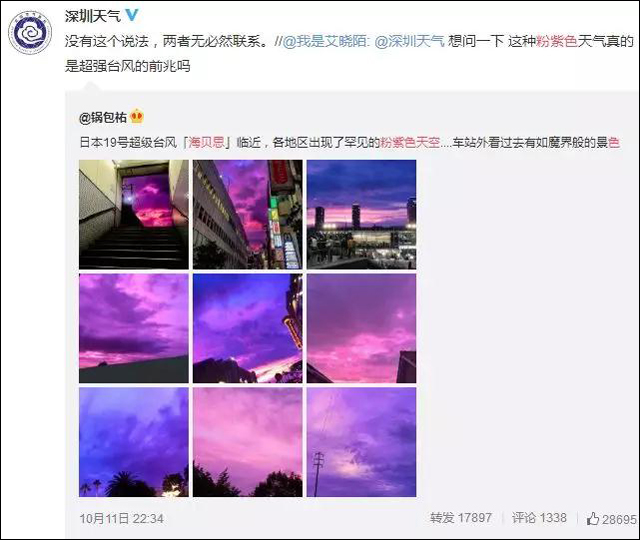640x540 pixels.
Task: Open the center photo of the grid
Action: (248, 328)
